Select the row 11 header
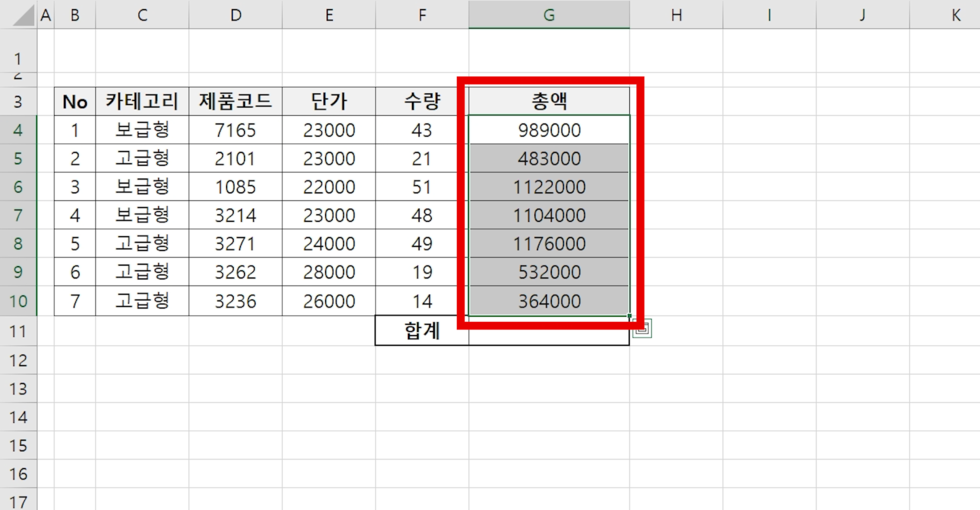Viewport: 980px width, 510px height. (18, 331)
